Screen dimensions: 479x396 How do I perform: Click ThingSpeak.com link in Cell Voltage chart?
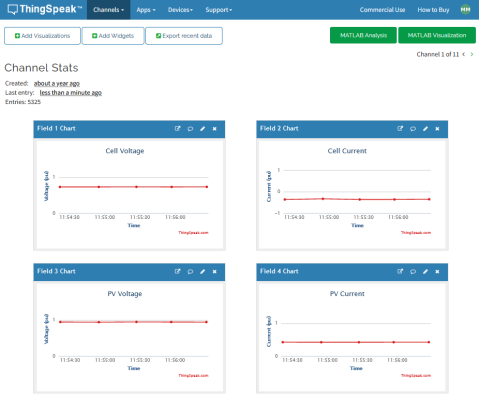193,233
